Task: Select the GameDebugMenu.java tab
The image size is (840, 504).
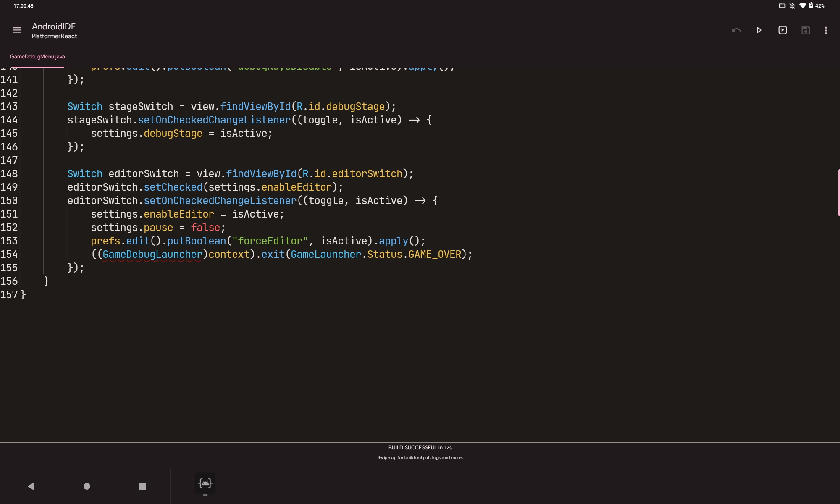Action: pyautogui.click(x=37, y=57)
